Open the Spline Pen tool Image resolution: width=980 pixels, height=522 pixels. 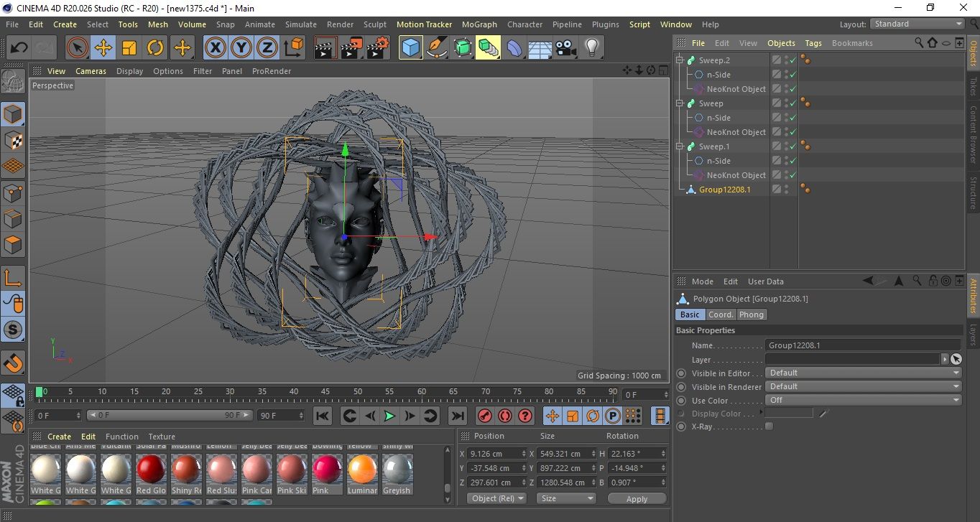pyautogui.click(x=437, y=48)
